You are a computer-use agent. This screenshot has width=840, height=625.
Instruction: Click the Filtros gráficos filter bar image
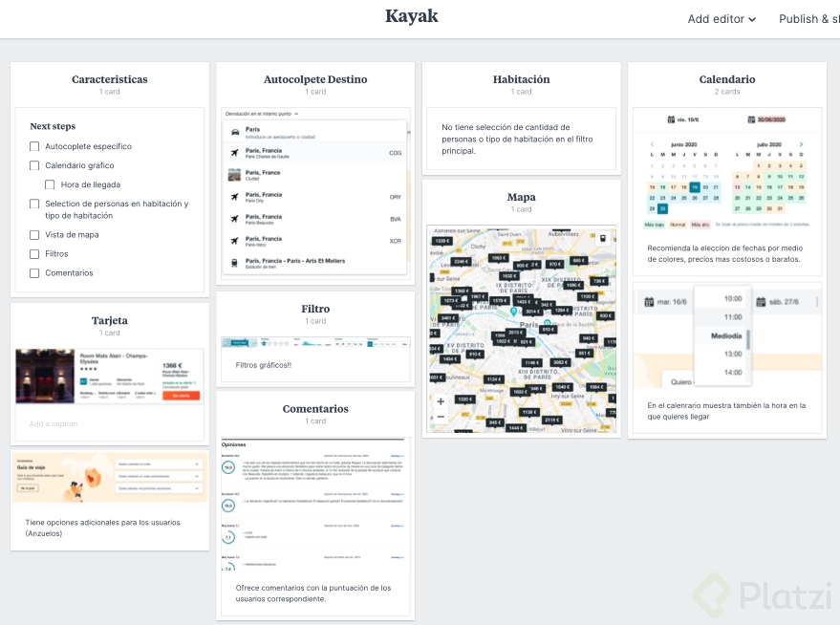[315, 343]
